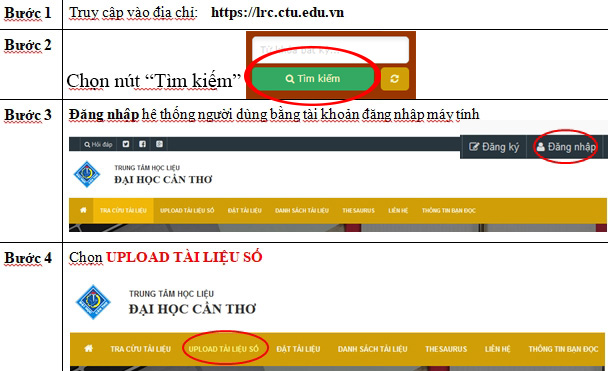
Task: Click the Google Plus icon in top bar
Action: pyautogui.click(x=159, y=144)
